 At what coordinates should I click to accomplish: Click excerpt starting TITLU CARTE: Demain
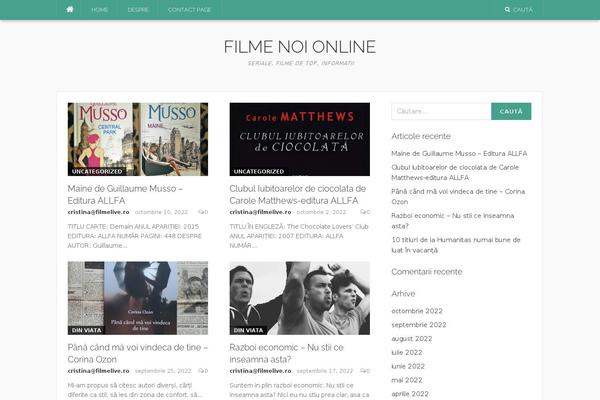tap(135, 236)
